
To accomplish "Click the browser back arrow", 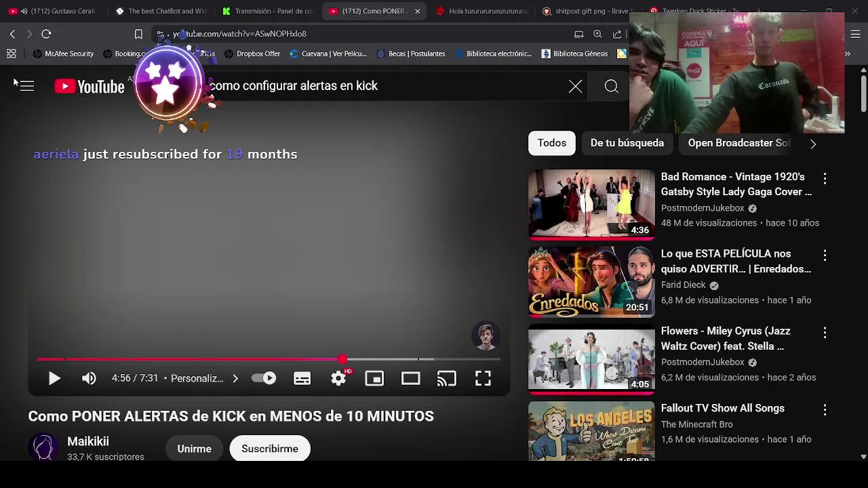I will [x=12, y=34].
